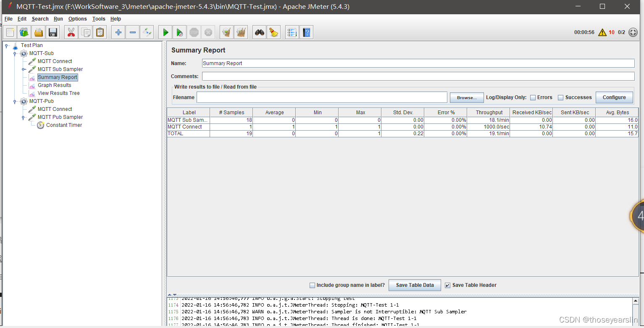Collapse the MQTT-Pub thread group
Viewport: 644px width, 328px height.
(x=15, y=101)
